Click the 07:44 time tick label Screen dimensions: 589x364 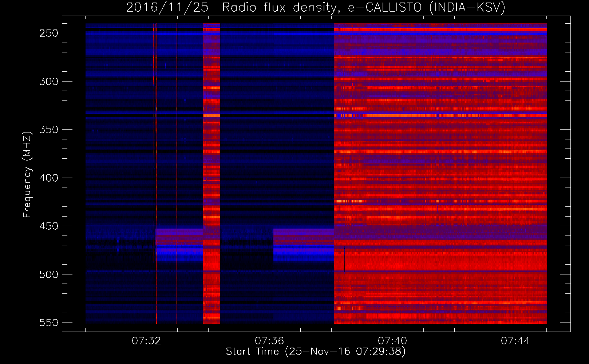click(515, 341)
